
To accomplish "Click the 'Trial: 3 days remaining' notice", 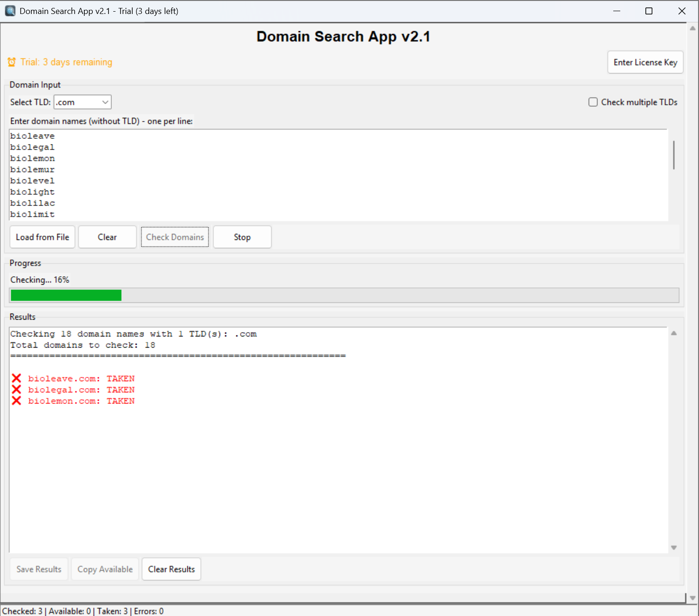I will (66, 62).
